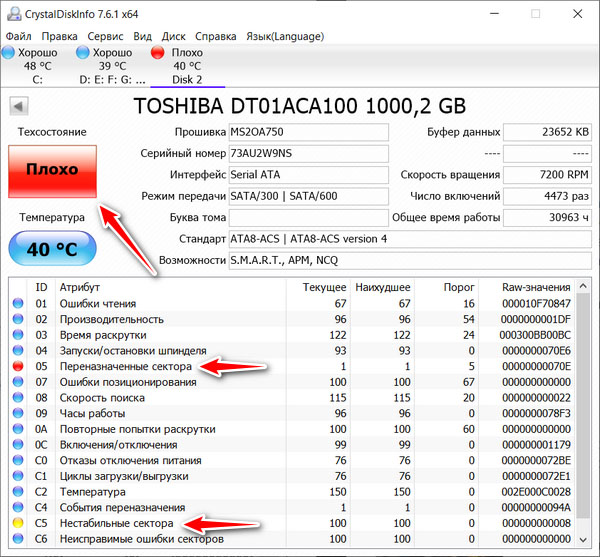Click the Серийный номер field 73AU2W9NS

(308, 153)
